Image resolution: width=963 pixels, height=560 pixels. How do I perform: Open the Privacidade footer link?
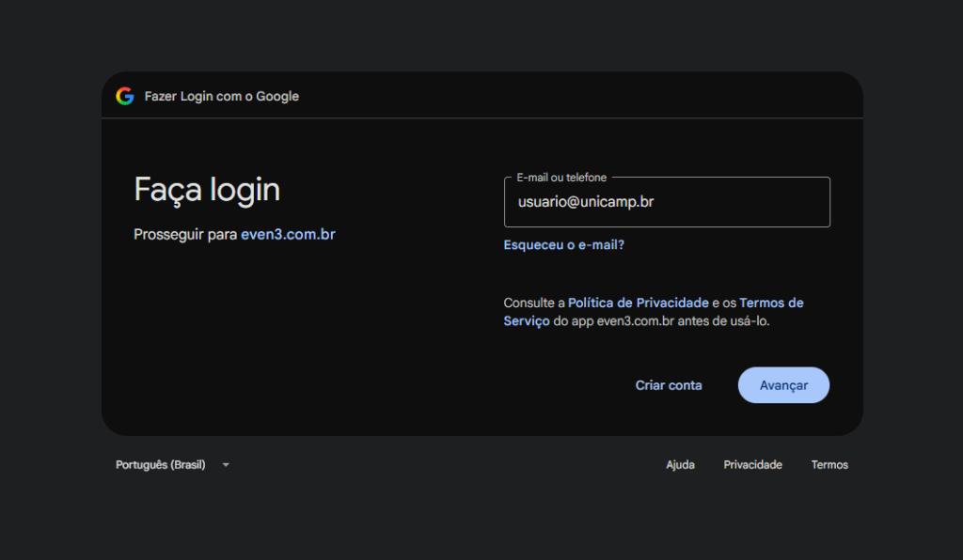point(752,465)
